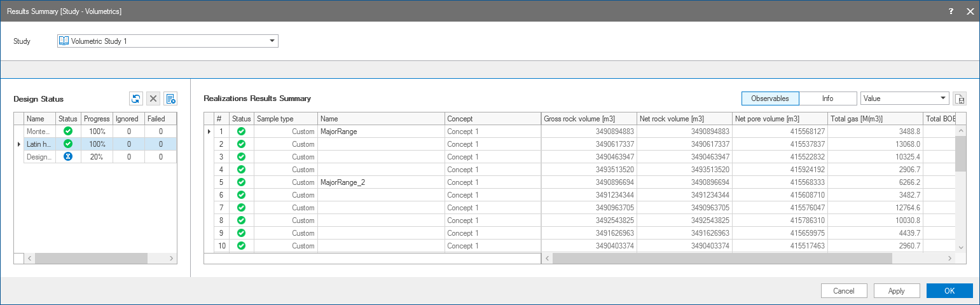
Task: Click the refresh design status icon
Action: coord(135,98)
